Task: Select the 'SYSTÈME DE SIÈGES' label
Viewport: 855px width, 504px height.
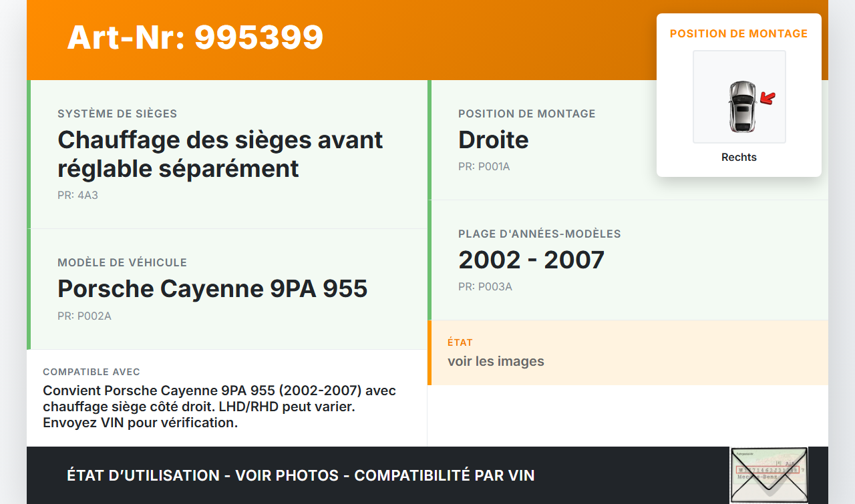Action: (x=118, y=113)
